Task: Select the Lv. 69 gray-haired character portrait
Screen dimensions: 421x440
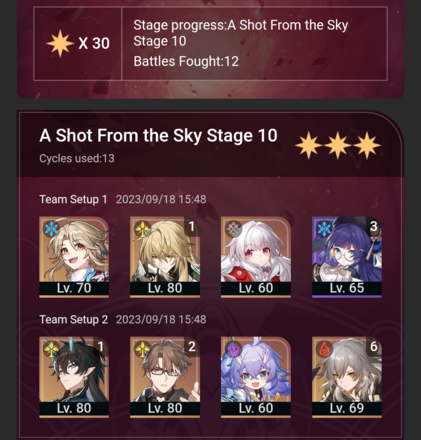Action: click(347, 377)
